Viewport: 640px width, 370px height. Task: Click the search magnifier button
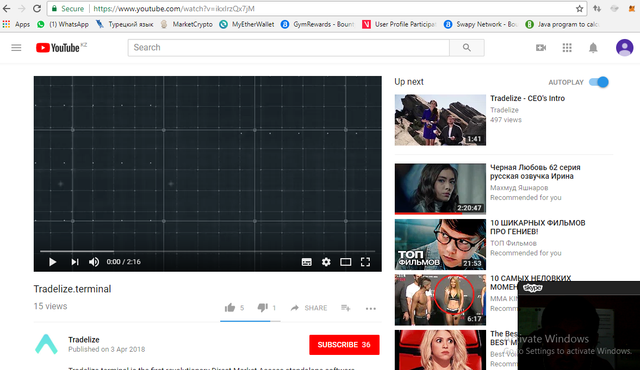click(x=467, y=48)
